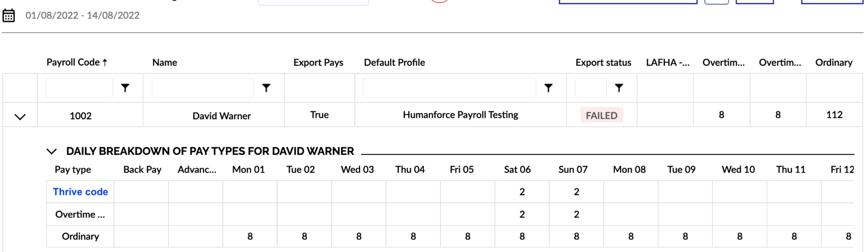Click the Mon 01 day column header

pyautogui.click(x=249, y=169)
